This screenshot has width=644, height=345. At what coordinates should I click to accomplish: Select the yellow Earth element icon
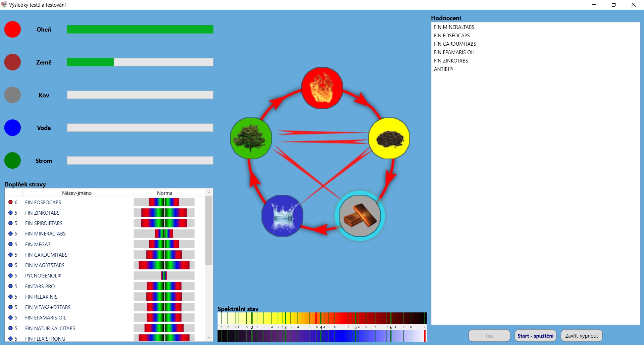(389, 138)
